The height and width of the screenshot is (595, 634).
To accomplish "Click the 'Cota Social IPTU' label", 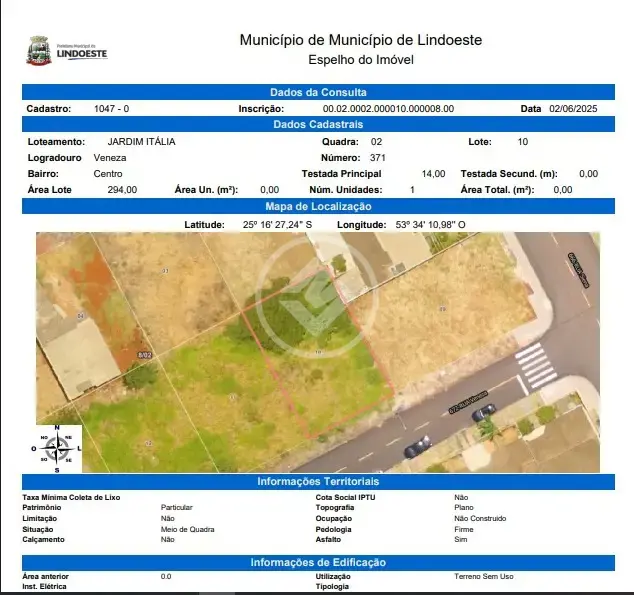I will pos(345,498).
